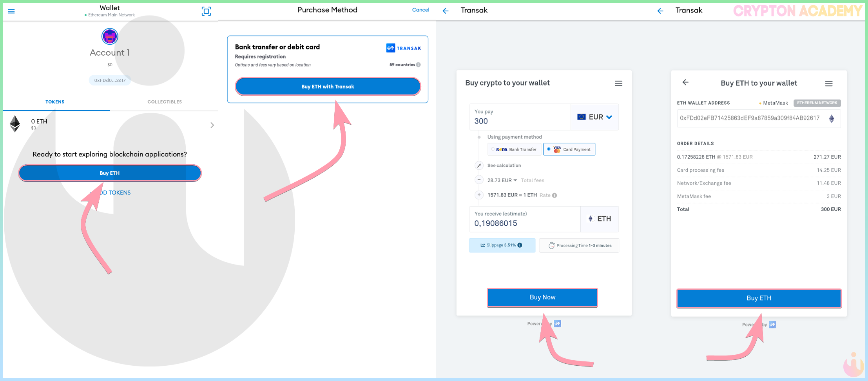
Task: Click the You pay 300 amount field
Action: [520, 117]
